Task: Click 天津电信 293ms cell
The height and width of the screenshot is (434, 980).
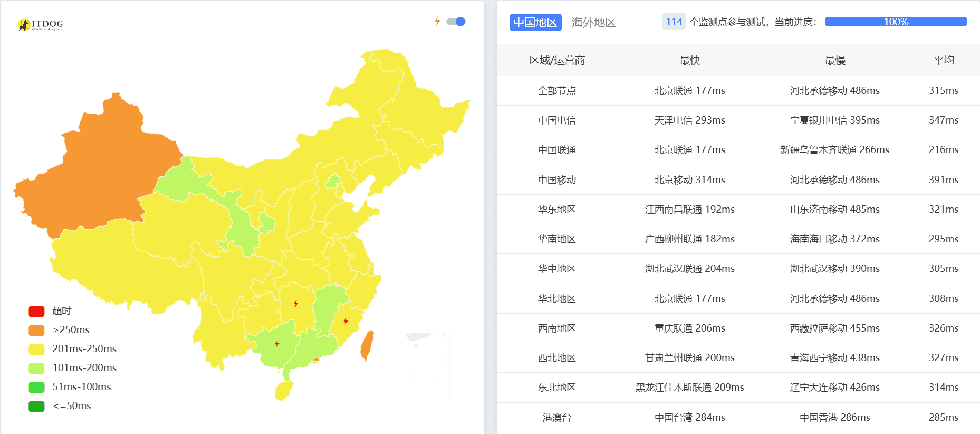Action: click(690, 120)
